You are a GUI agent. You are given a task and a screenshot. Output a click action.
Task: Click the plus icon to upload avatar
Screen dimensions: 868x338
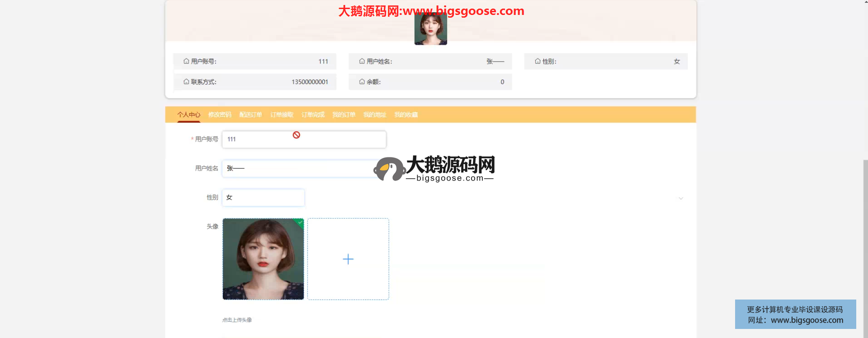(348, 259)
